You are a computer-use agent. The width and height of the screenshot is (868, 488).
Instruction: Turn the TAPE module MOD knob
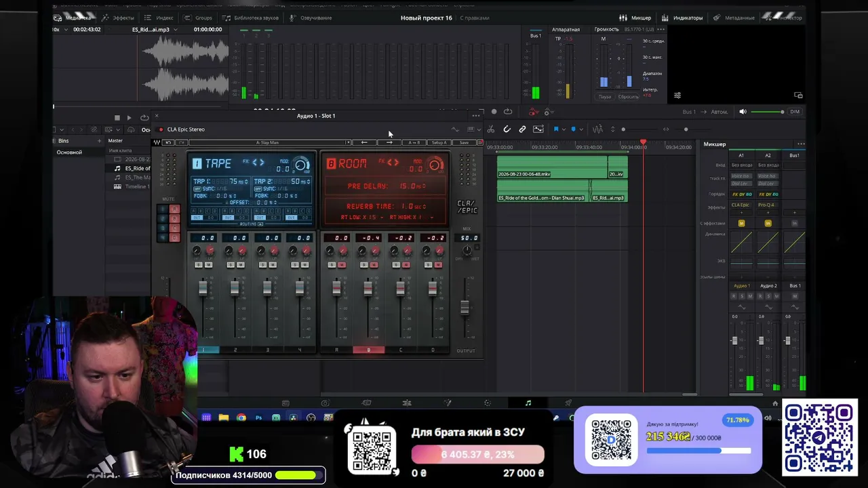click(302, 165)
